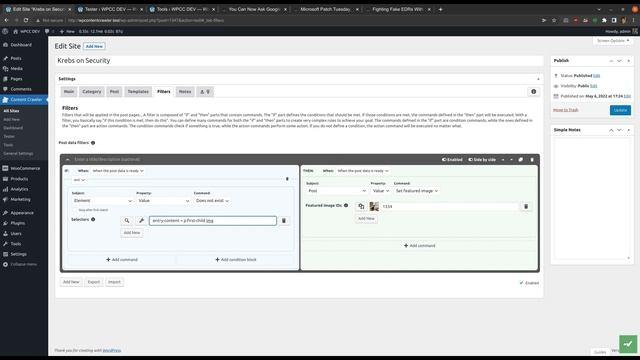Open Media in the WordPress sidebar
The width and height of the screenshot is (640, 360).
coord(16,69)
